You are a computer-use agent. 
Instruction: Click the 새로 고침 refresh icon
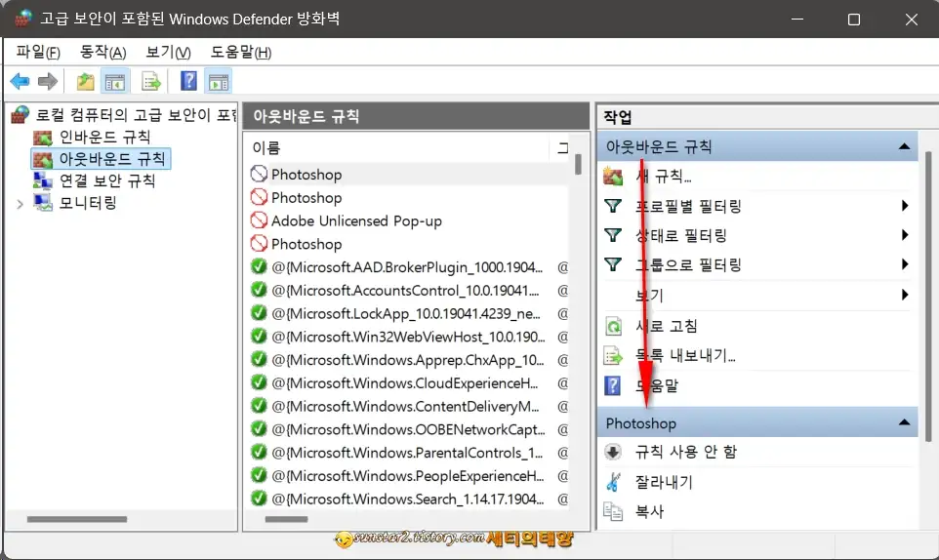point(613,326)
